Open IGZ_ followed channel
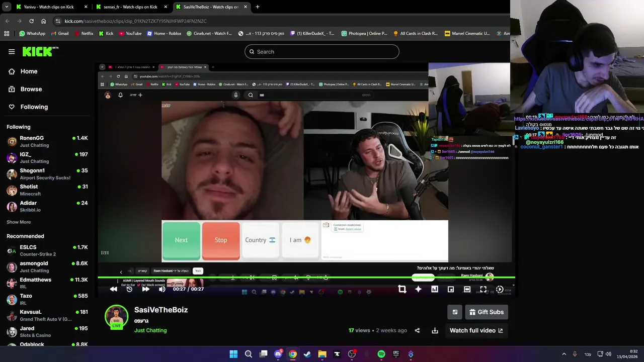Screen dimensions: 644x362 point(47,157)
